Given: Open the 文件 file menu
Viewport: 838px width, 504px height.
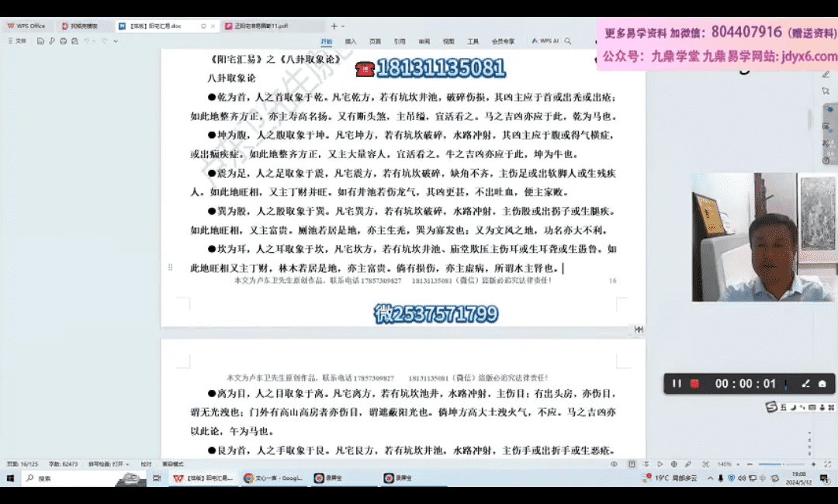Looking at the screenshot, I should tap(17, 41).
